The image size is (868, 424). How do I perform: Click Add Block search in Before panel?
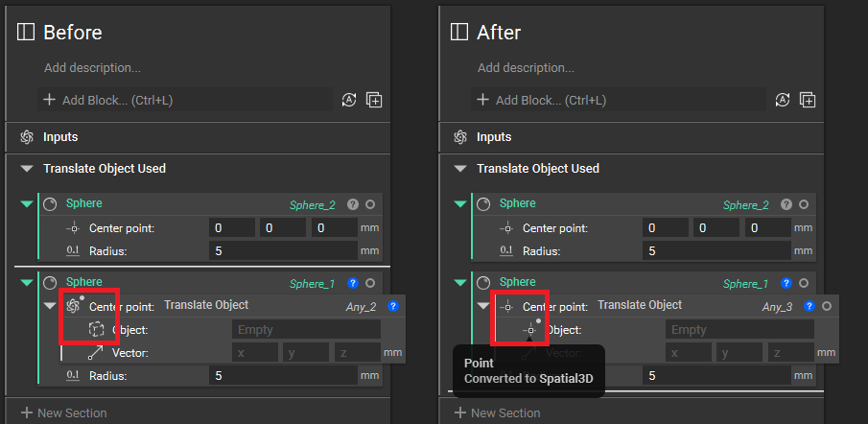tap(185, 100)
